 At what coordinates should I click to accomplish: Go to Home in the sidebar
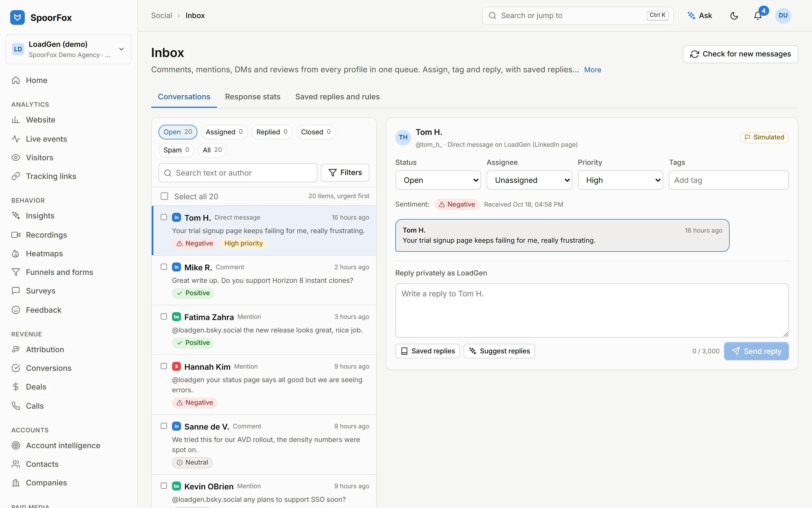click(69, 80)
